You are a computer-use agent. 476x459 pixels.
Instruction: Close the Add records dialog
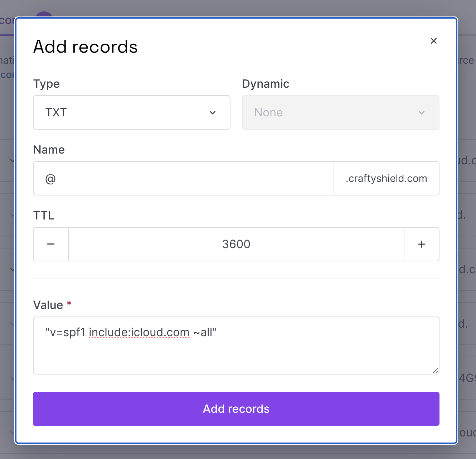433,41
